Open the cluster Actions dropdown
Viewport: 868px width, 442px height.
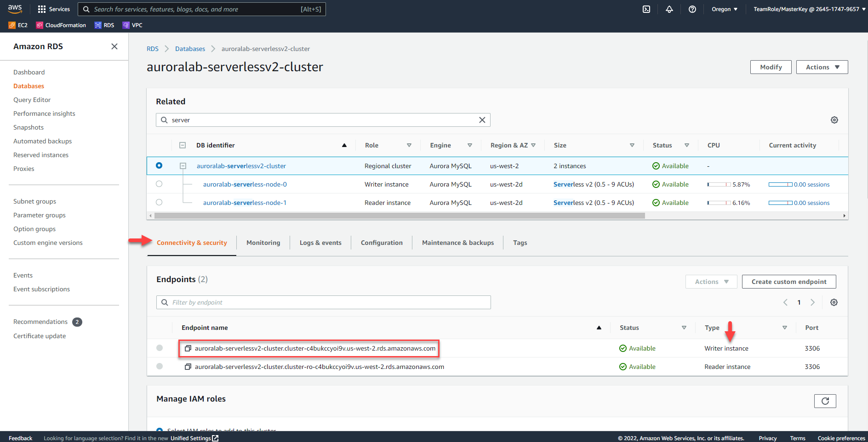pyautogui.click(x=822, y=67)
